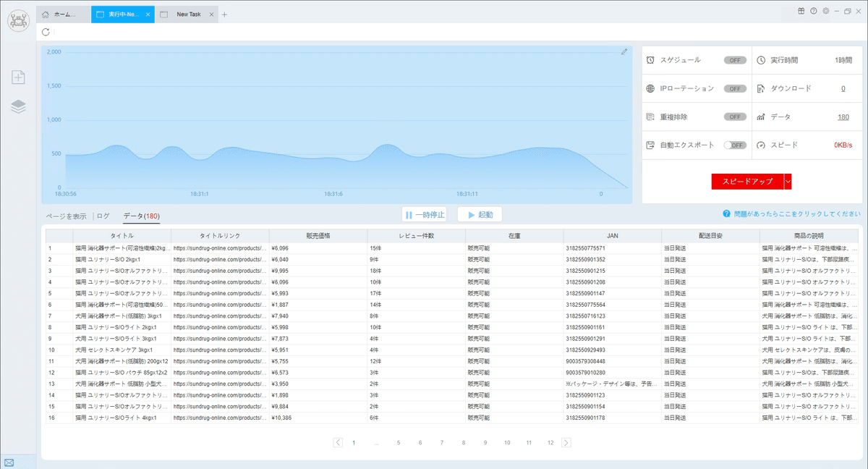Click the JAN column header
Viewport: 868px width, 469px height.
pos(612,236)
